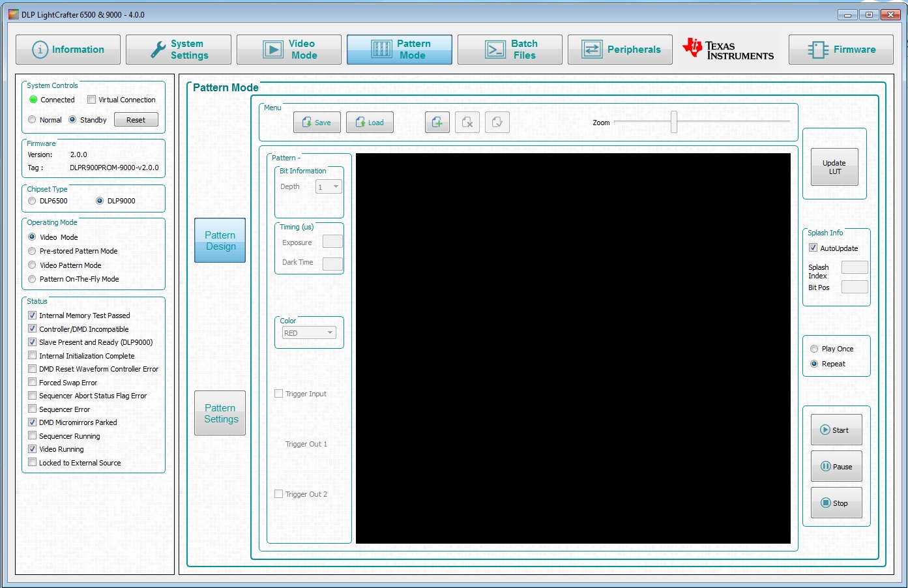Toggle the Trigger Input checkbox
This screenshot has height=588, width=908.
278,394
